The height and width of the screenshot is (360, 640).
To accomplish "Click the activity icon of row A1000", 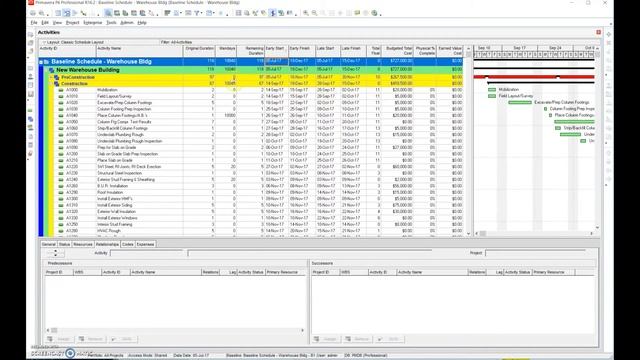I will pyautogui.click(x=61, y=90).
